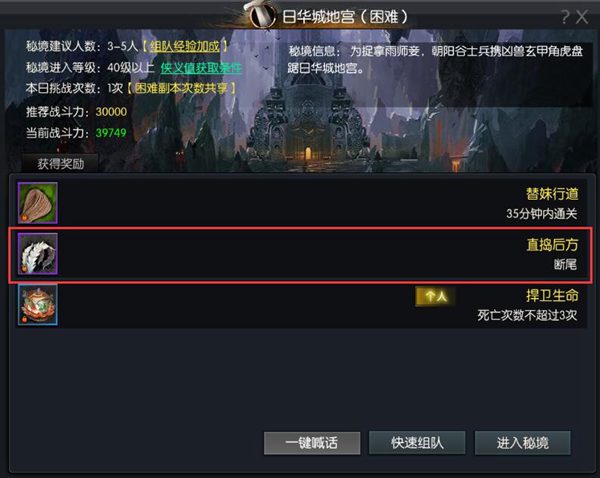Click the white feather reward icon
The width and height of the screenshot is (600, 478).
click(x=38, y=254)
